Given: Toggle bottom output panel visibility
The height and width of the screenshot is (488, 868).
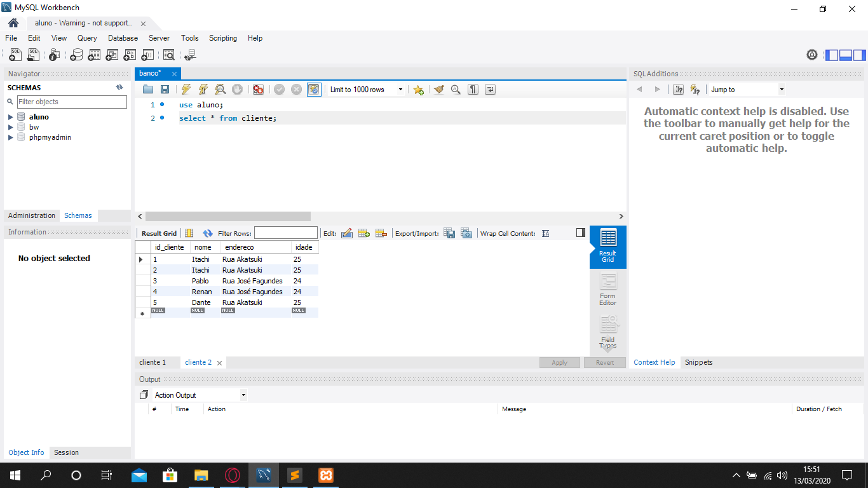Looking at the screenshot, I should [x=846, y=55].
